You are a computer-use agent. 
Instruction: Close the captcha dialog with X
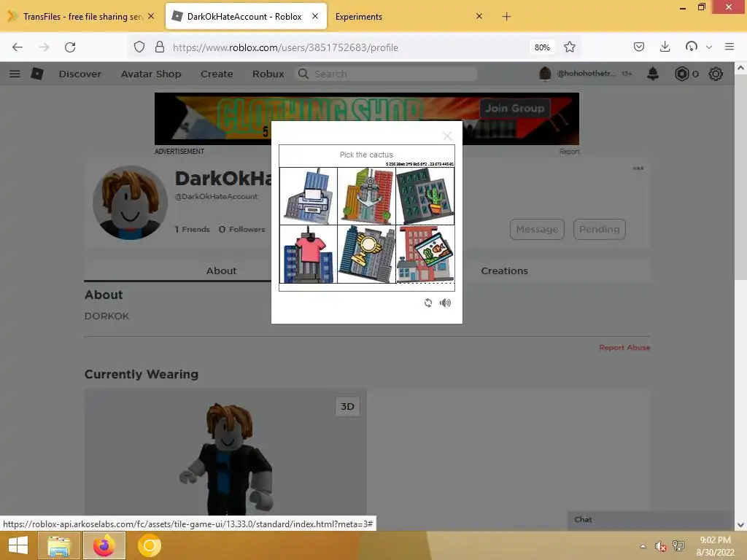coord(447,136)
